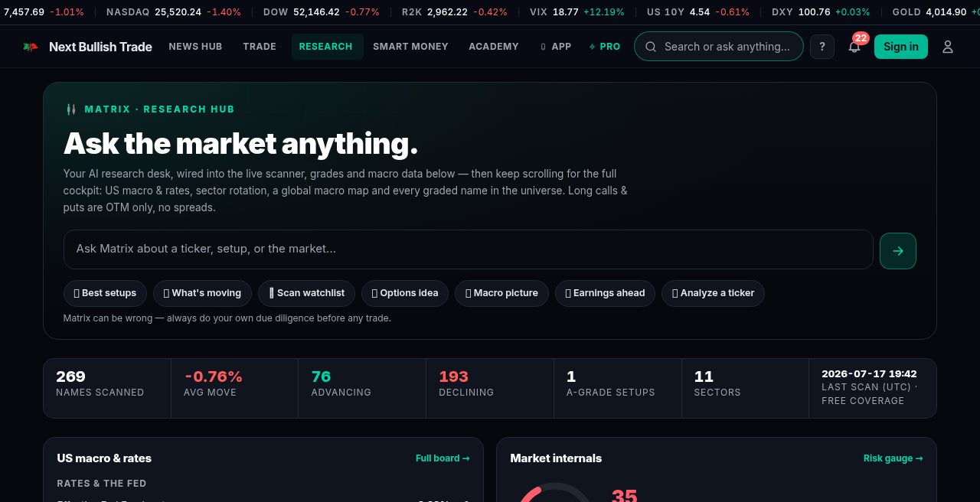
Task: Choose the Scan watchlist suggestion chip
Action: click(307, 293)
